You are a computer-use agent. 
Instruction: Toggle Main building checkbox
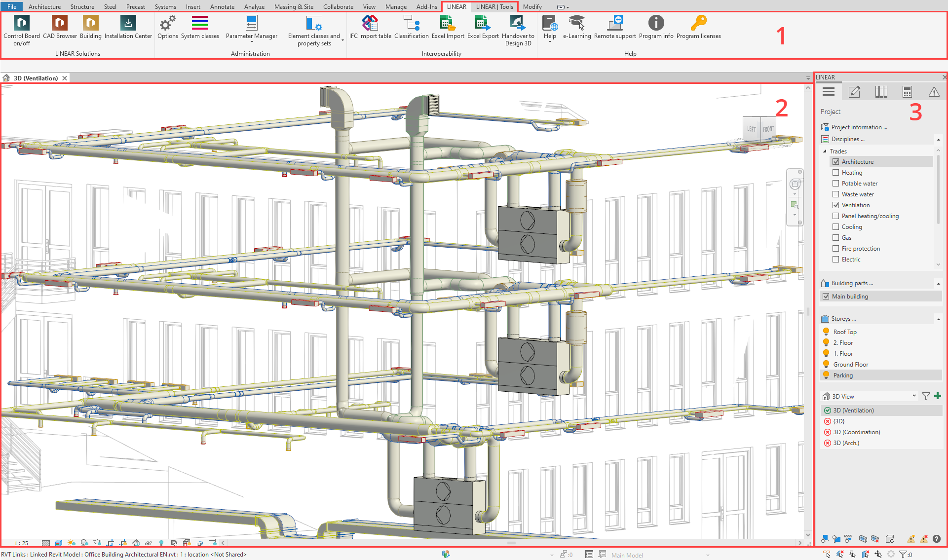point(826,296)
